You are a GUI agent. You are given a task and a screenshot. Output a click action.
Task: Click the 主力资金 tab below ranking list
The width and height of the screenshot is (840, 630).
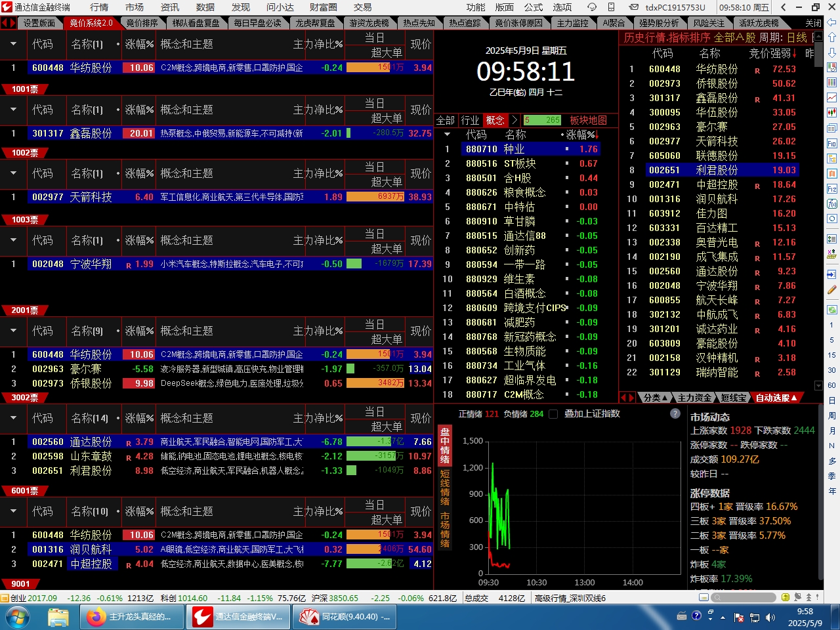(x=694, y=397)
